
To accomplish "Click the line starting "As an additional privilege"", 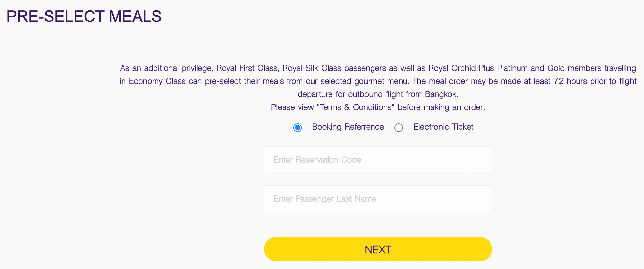I will click(378, 68).
